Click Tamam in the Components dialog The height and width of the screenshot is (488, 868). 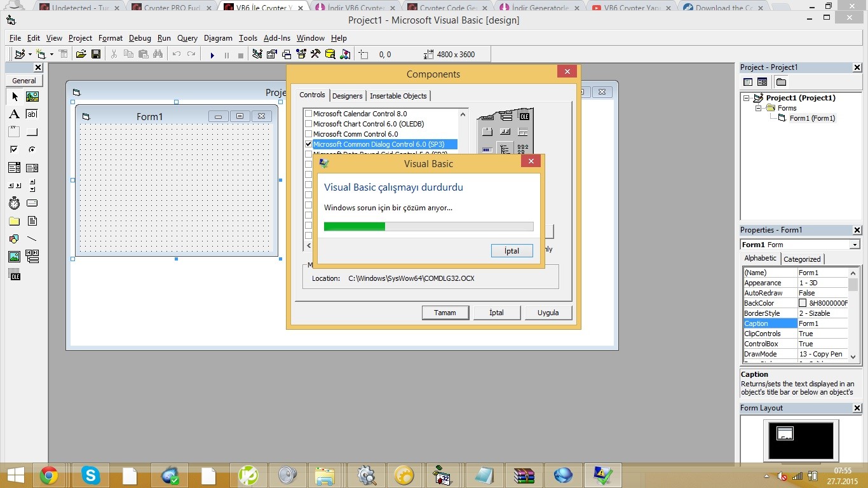pos(445,313)
